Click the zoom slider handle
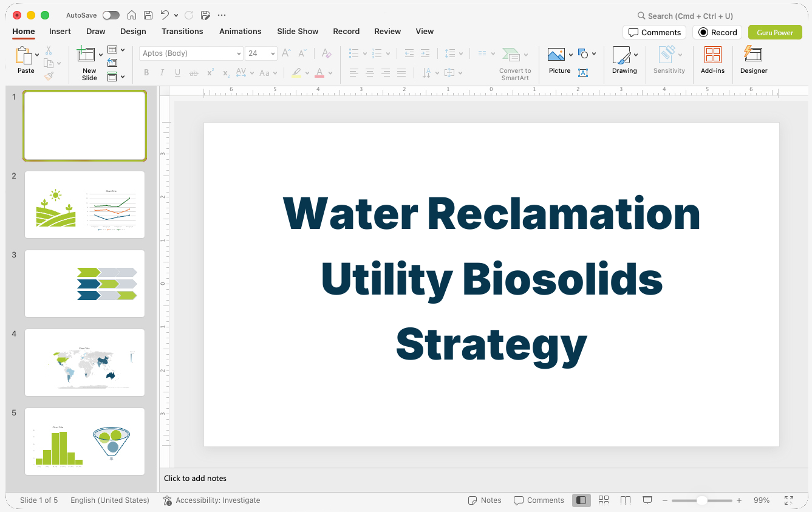The width and height of the screenshot is (812, 512). coord(701,500)
